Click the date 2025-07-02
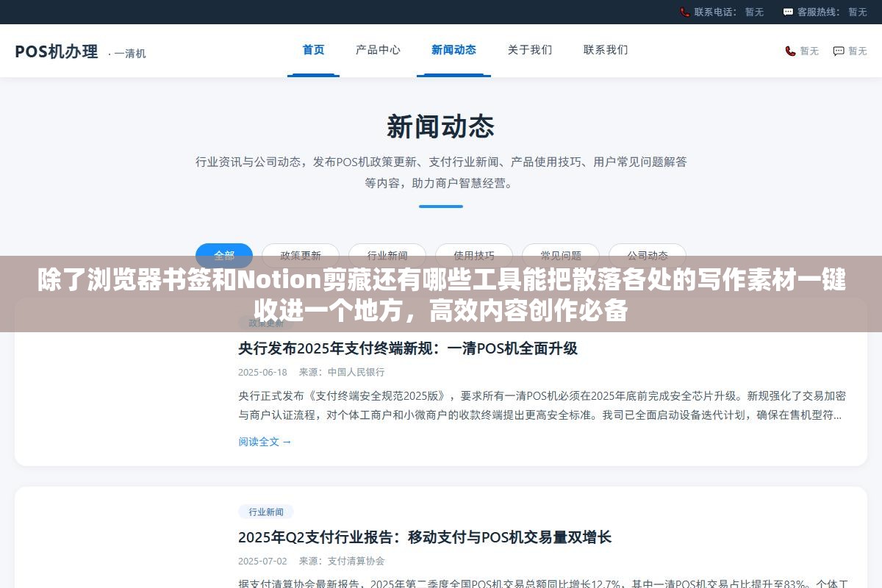Screen dimensions: 882x588 click(x=262, y=561)
